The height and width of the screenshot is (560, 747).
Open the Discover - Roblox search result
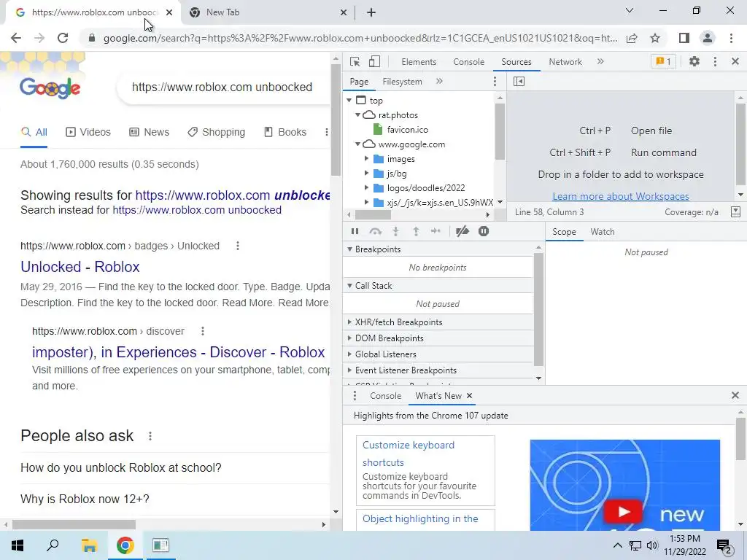point(179,352)
